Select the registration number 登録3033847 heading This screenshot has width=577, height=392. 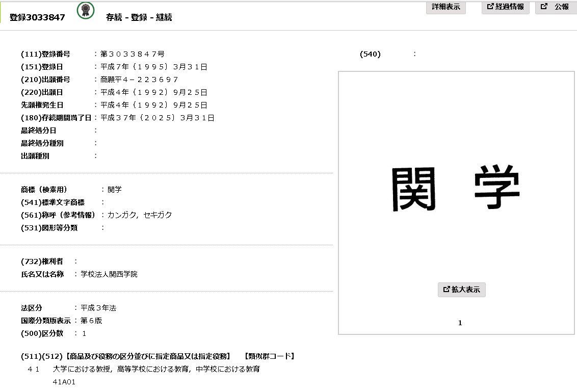(x=36, y=17)
